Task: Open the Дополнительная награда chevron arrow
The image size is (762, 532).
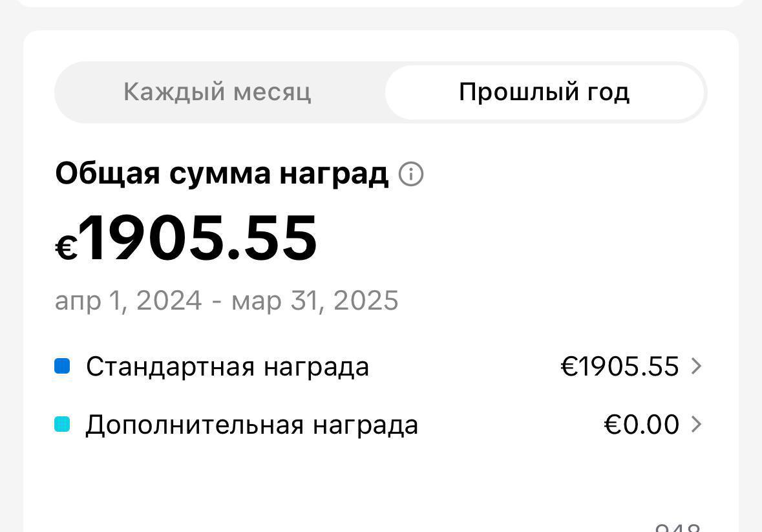Action: pos(696,425)
